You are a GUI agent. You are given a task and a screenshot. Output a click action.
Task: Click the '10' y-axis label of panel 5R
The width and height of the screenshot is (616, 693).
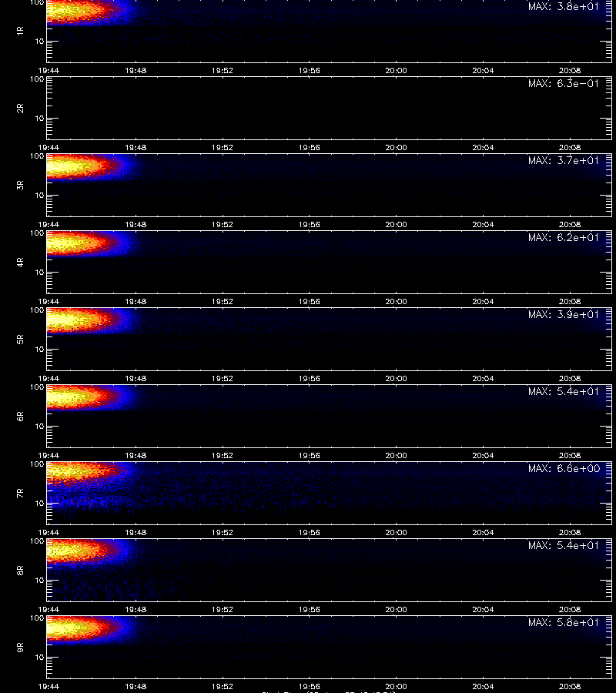point(39,349)
